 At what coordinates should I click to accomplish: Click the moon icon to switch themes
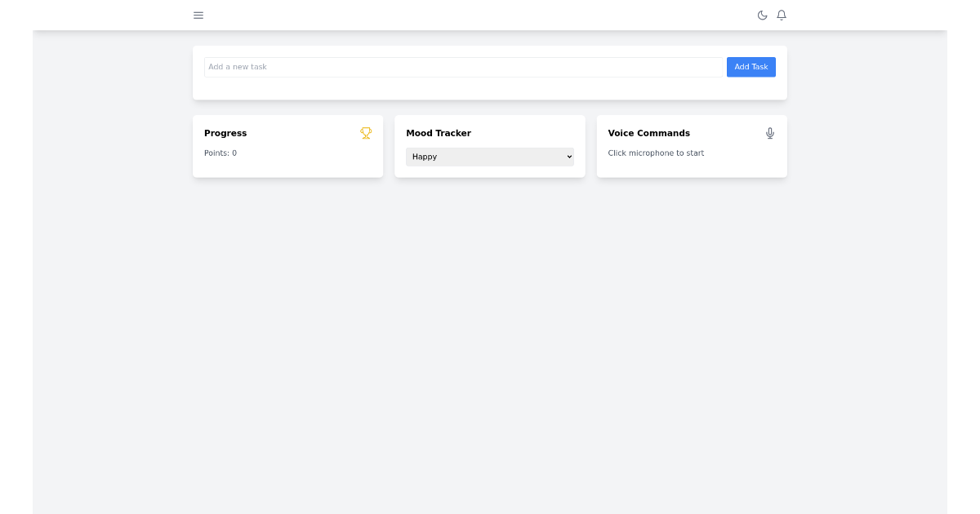pyautogui.click(x=762, y=15)
